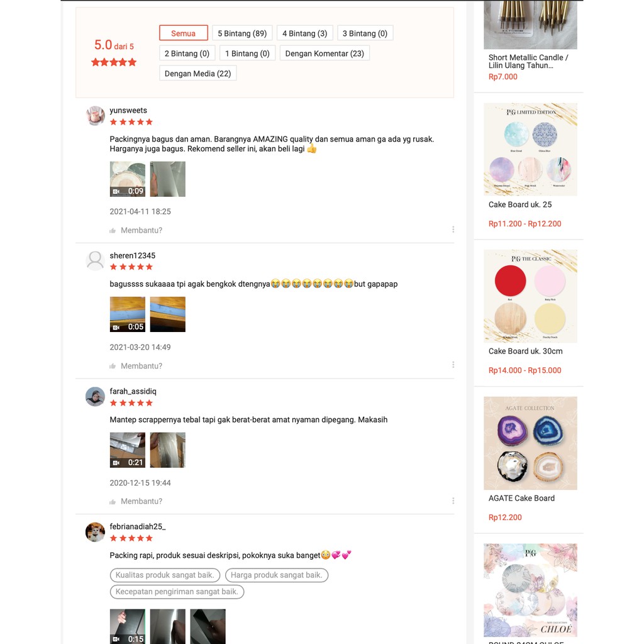
Task: Click sheren12345 username
Action: (132, 255)
